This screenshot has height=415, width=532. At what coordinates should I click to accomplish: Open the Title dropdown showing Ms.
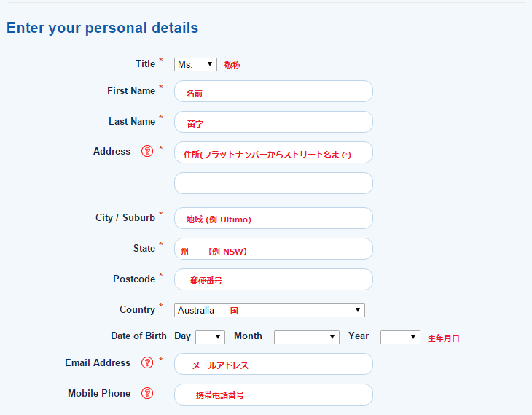pyautogui.click(x=195, y=64)
